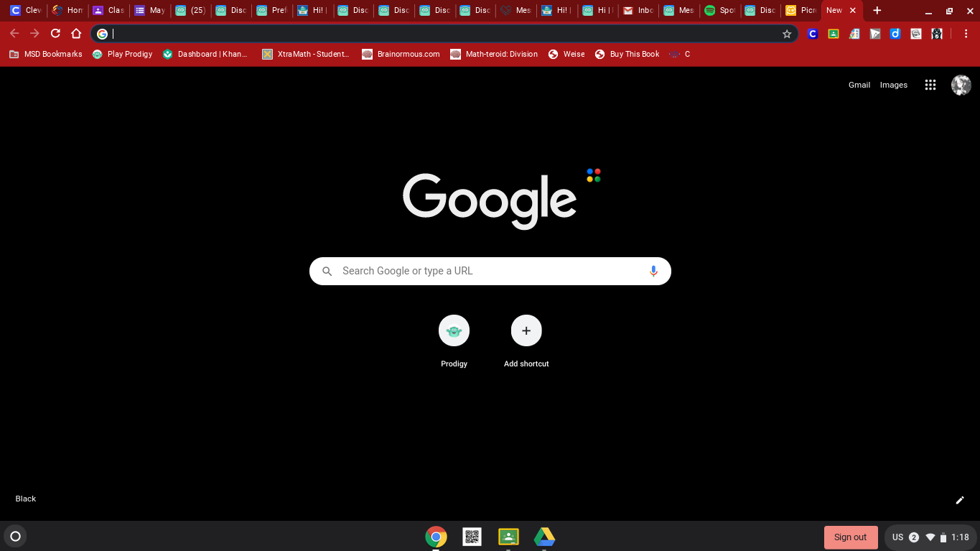
Task: Switch to the Gmail Inbox tab
Action: coord(639,11)
